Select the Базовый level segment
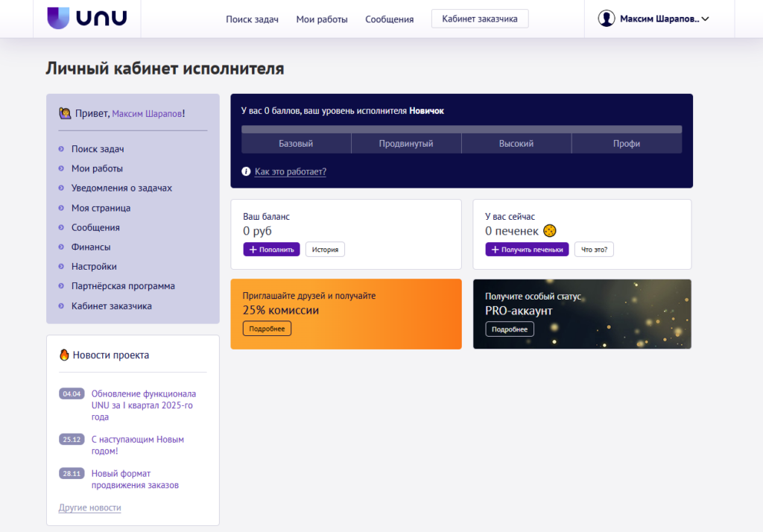The image size is (763, 532). pos(296,144)
